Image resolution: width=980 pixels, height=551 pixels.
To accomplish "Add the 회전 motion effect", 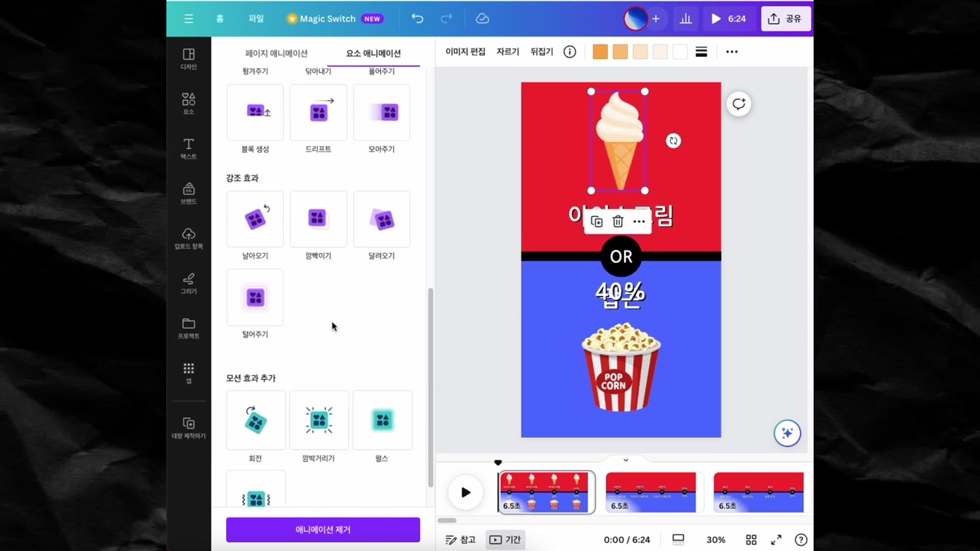I will [x=255, y=420].
